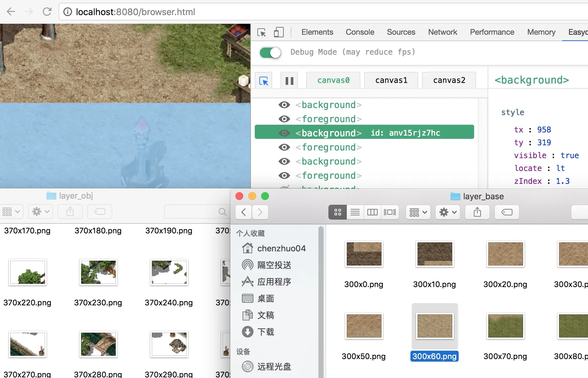The height and width of the screenshot is (378, 588).
Task: Toggle visibility of background id anv15rjz7hc
Action: tap(284, 133)
